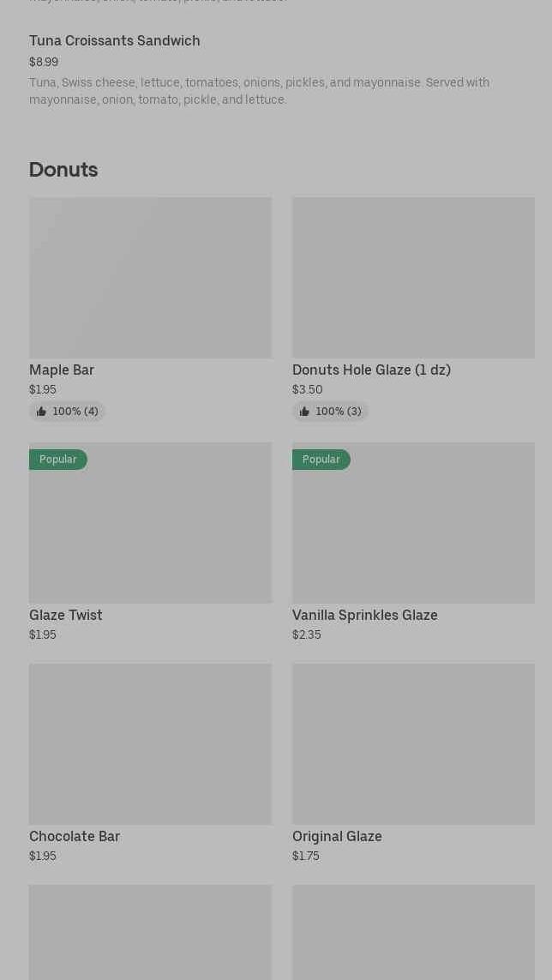The height and width of the screenshot is (980, 552).
Task: Open the Donuts Hole Glaze item image
Action: coord(414,278)
